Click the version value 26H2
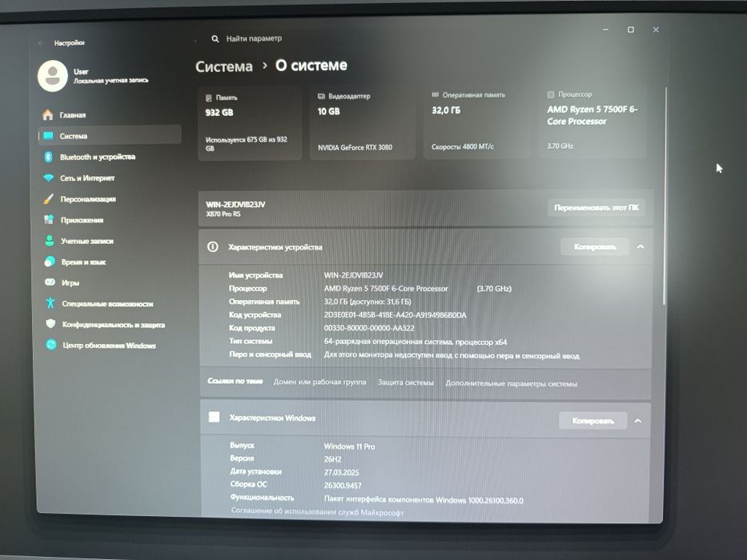 332,459
